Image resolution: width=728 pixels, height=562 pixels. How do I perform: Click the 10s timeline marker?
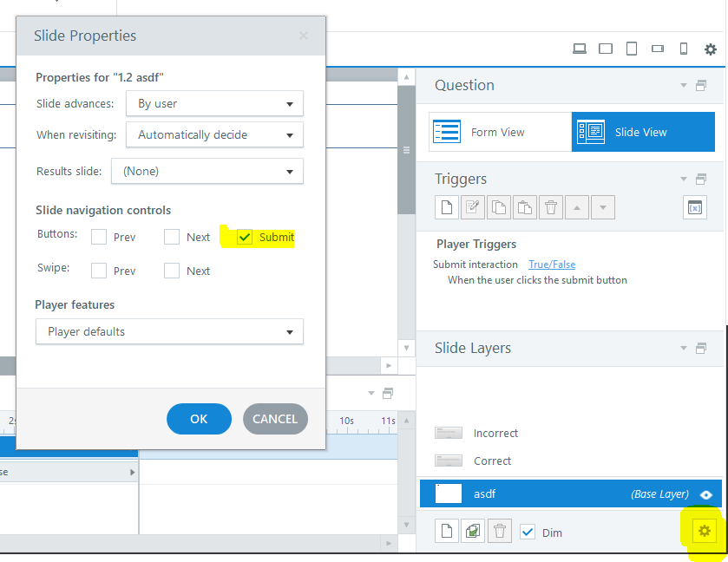[x=346, y=421]
